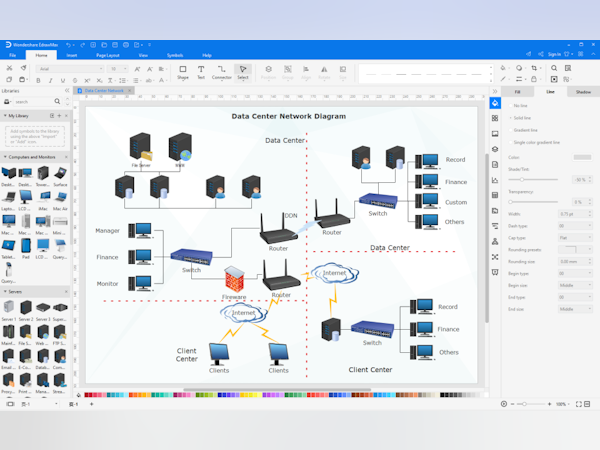Open the File menu
Image resolution: width=600 pixels, height=450 pixels.
coord(13,55)
